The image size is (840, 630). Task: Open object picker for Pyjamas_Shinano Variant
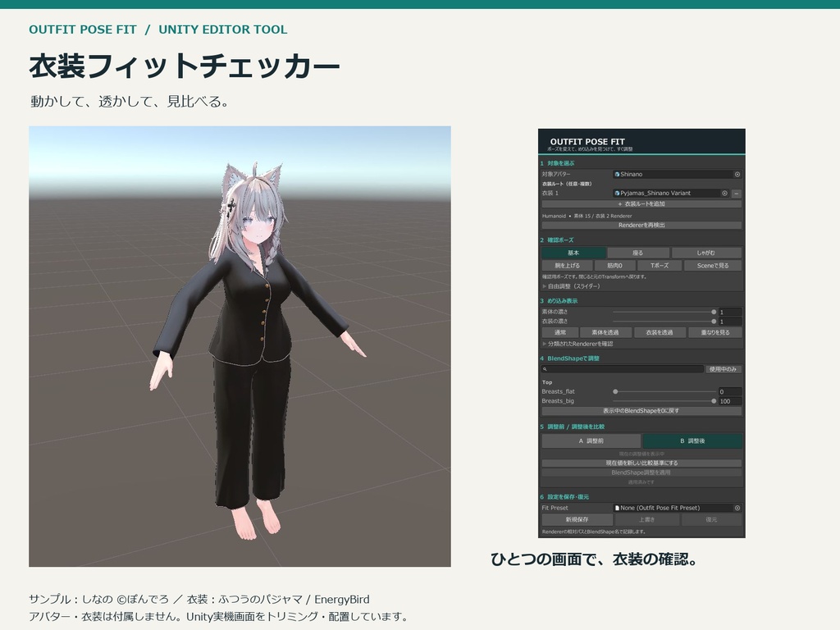coord(724,194)
